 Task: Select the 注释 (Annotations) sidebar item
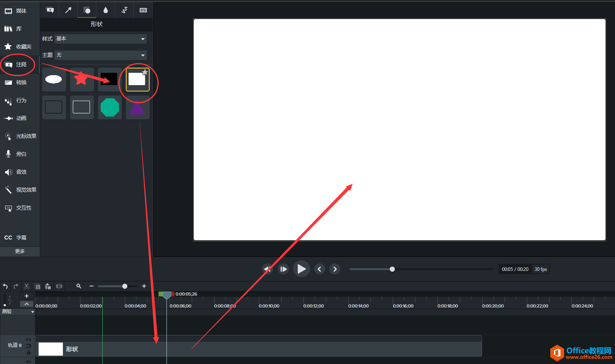[x=20, y=64]
